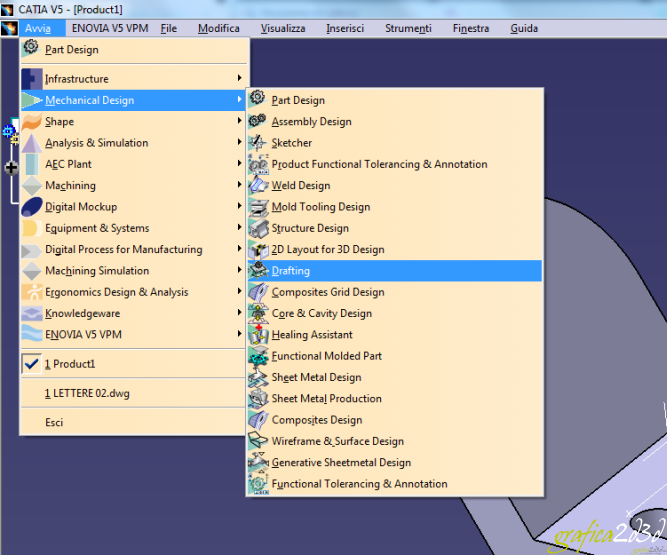Click the CATIA document icon beside Avvia
The width and height of the screenshot is (667, 555).
coord(9,28)
